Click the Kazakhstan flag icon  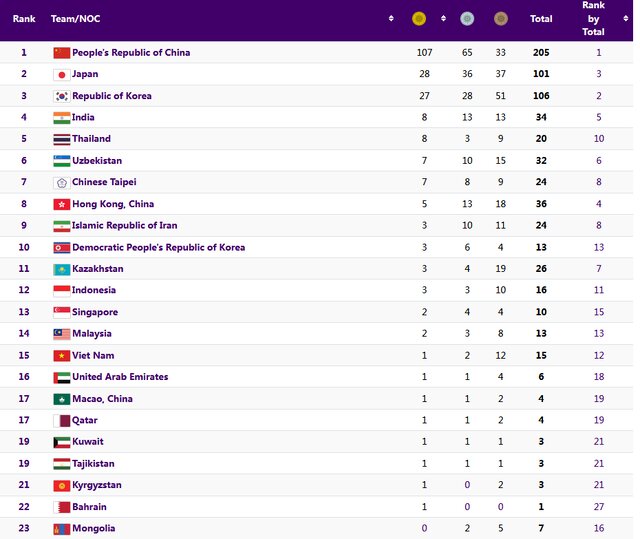point(61,269)
